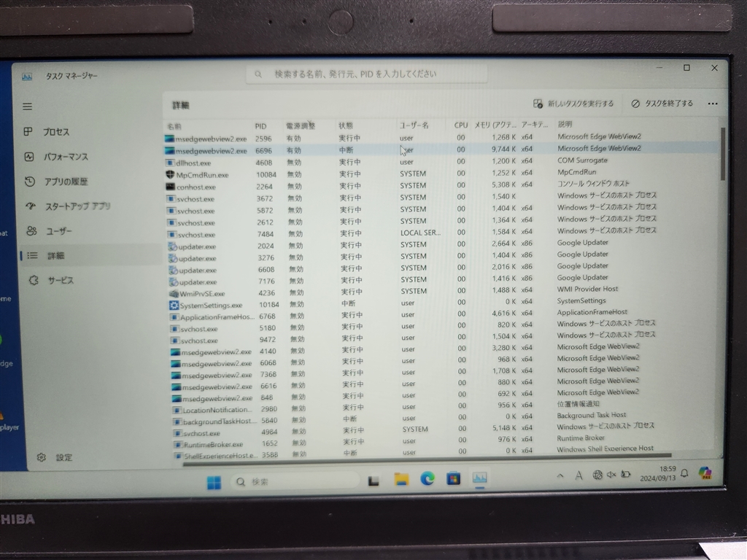
Task: Click the taskbar 検索 box
Action: [x=295, y=482]
